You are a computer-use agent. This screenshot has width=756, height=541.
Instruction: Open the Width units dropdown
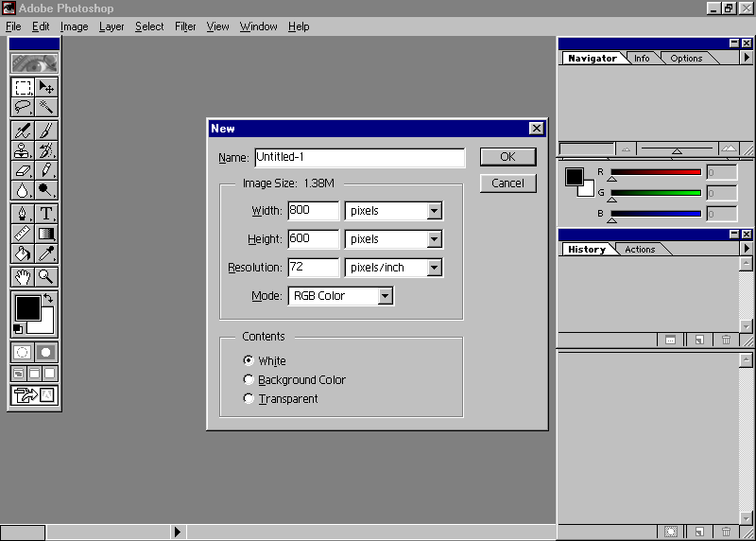coord(434,211)
